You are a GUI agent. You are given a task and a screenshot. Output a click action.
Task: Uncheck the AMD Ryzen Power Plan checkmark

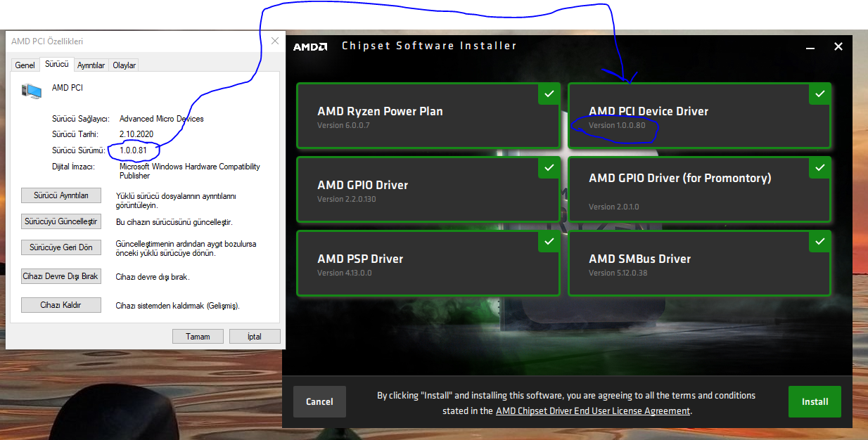[x=549, y=94]
